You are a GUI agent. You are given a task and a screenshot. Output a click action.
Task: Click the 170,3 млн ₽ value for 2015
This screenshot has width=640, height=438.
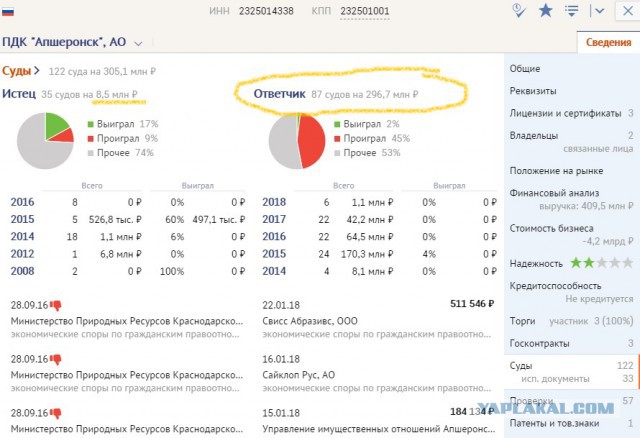click(x=367, y=254)
